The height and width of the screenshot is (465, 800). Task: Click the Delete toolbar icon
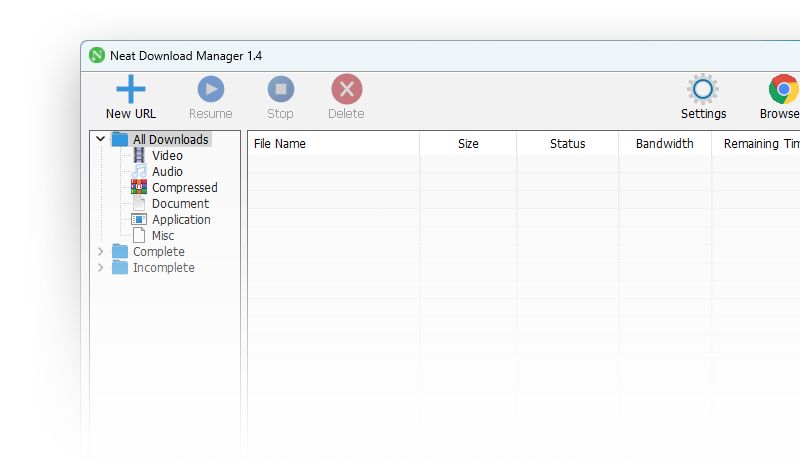346,90
